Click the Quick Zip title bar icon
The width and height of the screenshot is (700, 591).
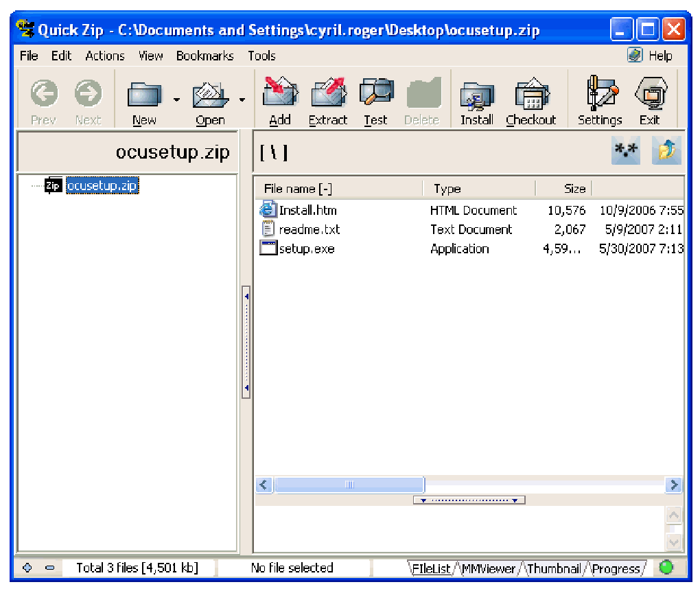[x=25, y=30]
